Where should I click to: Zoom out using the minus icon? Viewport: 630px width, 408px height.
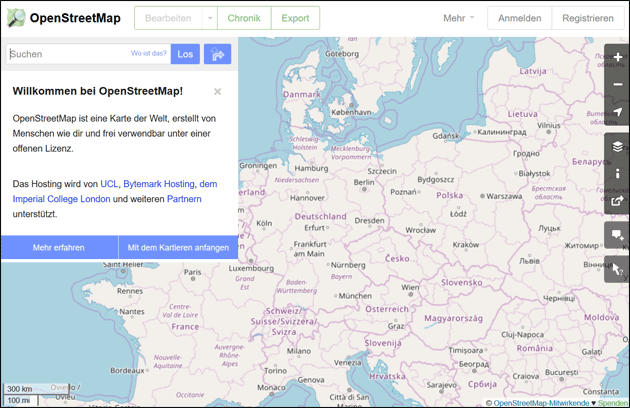pos(618,84)
